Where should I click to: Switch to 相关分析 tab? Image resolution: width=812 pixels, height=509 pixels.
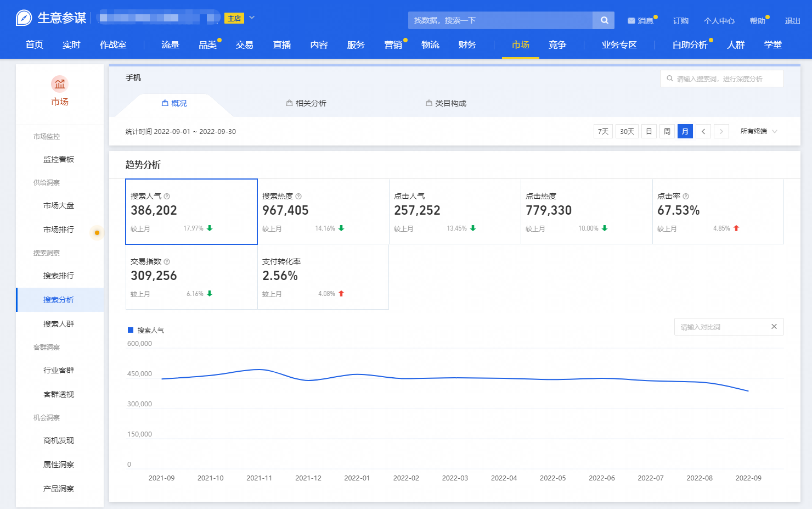click(x=306, y=103)
